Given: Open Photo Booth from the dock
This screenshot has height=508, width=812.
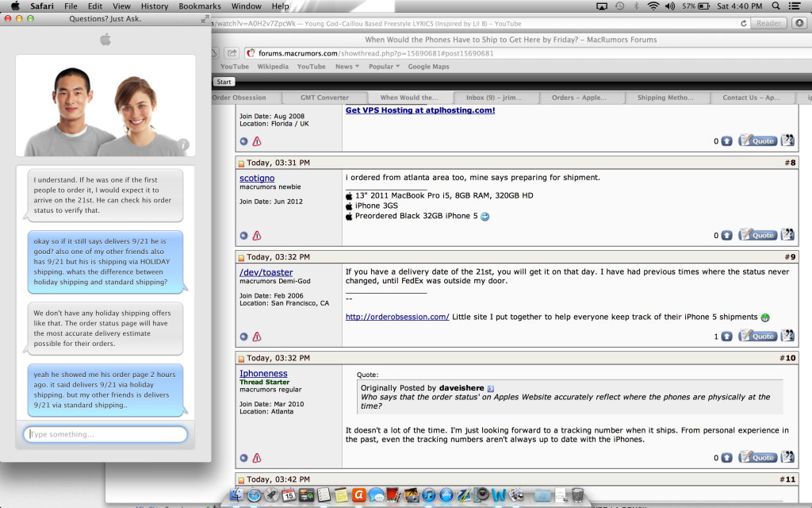Looking at the screenshot, I should pyautogui.click(x=393, y=495).
